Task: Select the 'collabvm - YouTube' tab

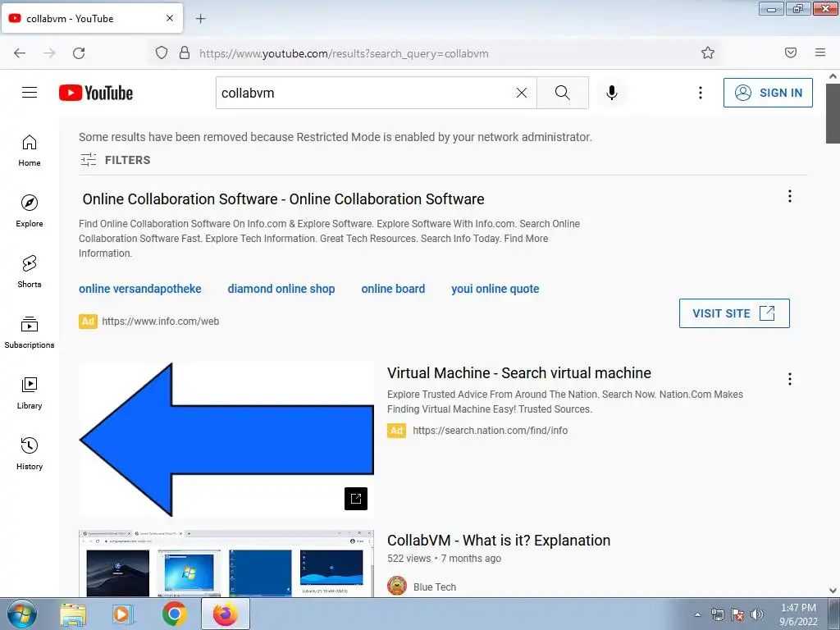Action: click(92, 18)
